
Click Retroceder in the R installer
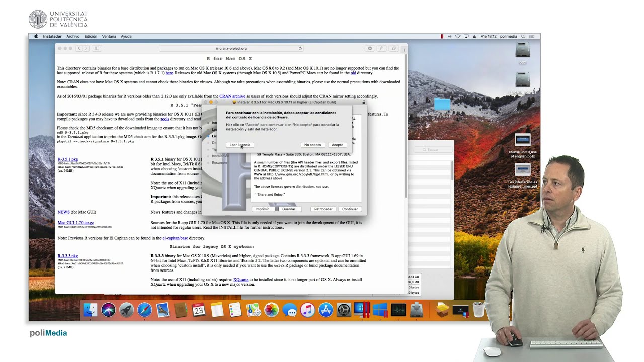pos(323,209)
